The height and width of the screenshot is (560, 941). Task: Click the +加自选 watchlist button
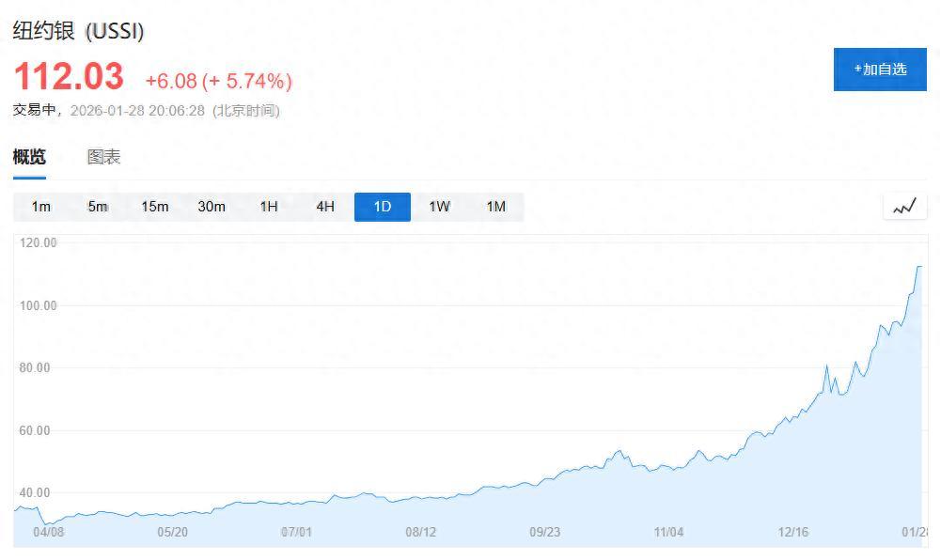point(879,69)
